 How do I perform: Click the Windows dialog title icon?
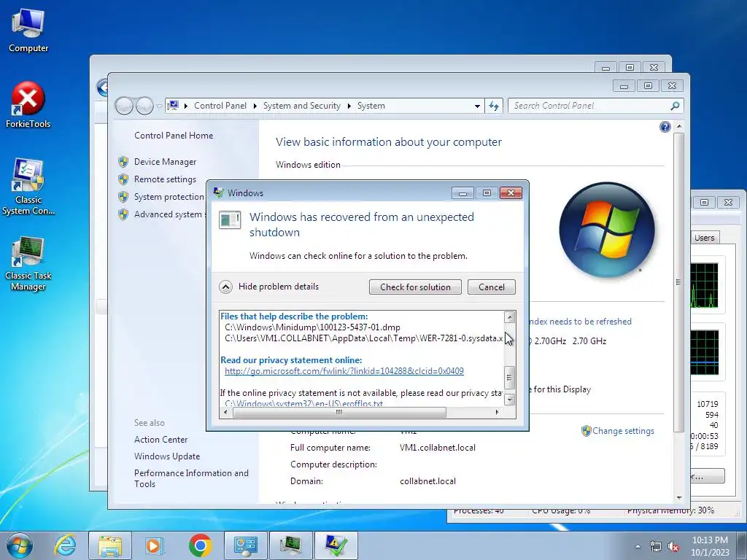(x=219, y=192)
